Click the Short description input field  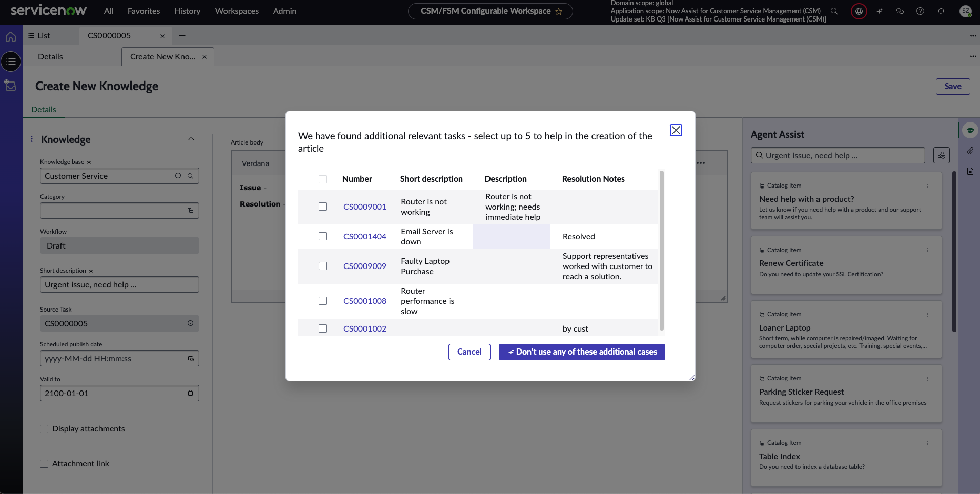(119, 284)
